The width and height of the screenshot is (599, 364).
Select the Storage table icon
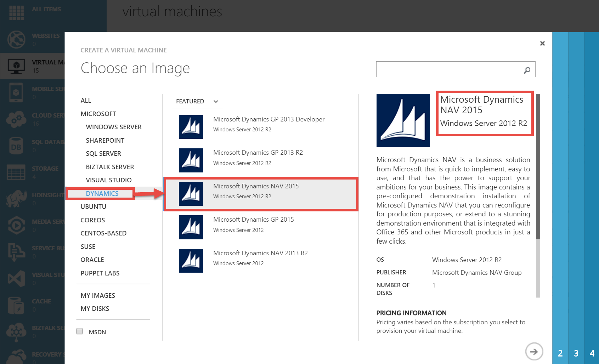point(16,172)
